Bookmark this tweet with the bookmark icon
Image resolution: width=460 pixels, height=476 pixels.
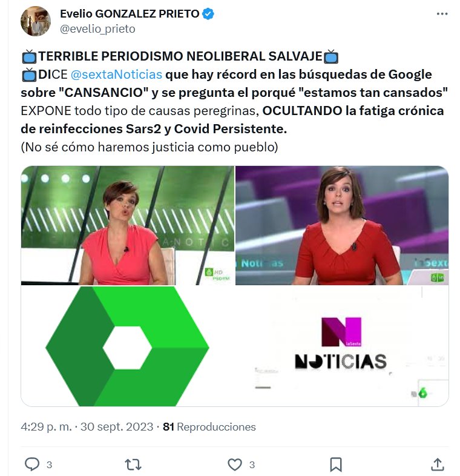(336, 464)
